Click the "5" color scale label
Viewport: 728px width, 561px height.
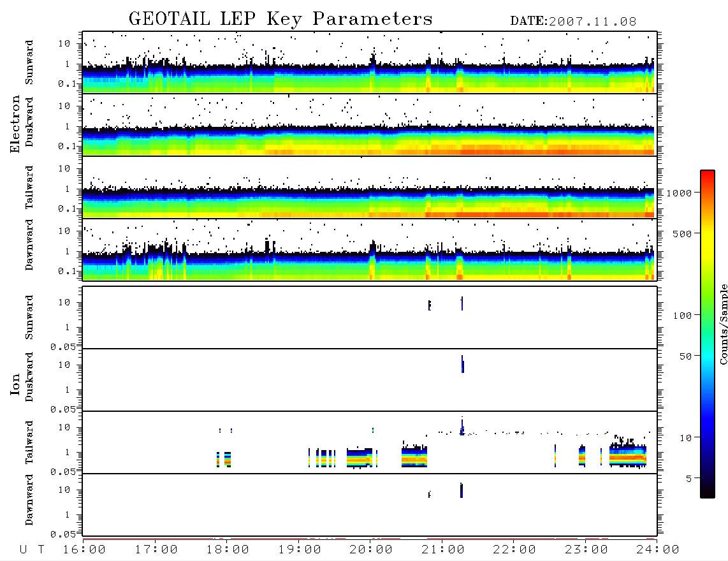[688, 479]
